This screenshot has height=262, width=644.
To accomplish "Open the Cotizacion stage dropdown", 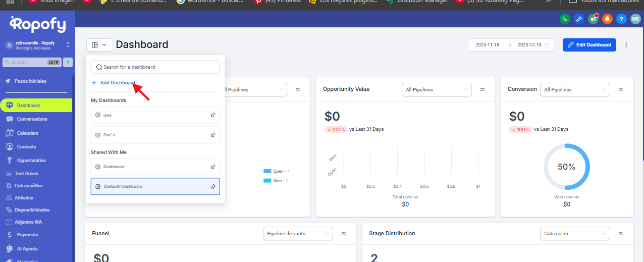I will (574, 233).
